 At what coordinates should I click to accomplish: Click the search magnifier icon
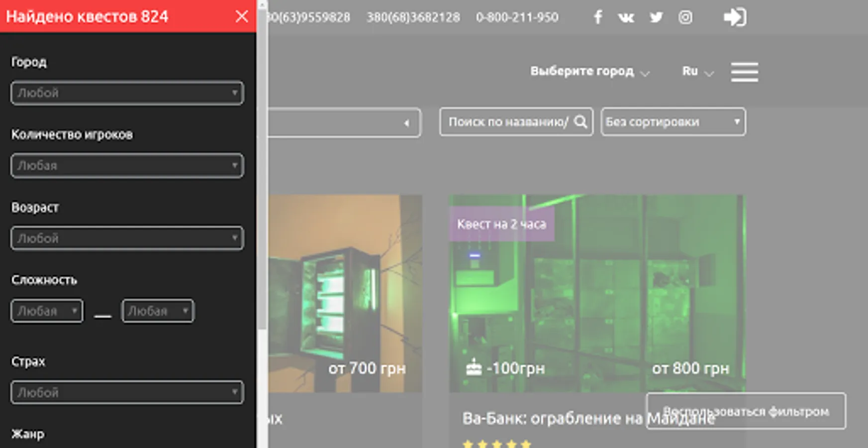point(580,121)
